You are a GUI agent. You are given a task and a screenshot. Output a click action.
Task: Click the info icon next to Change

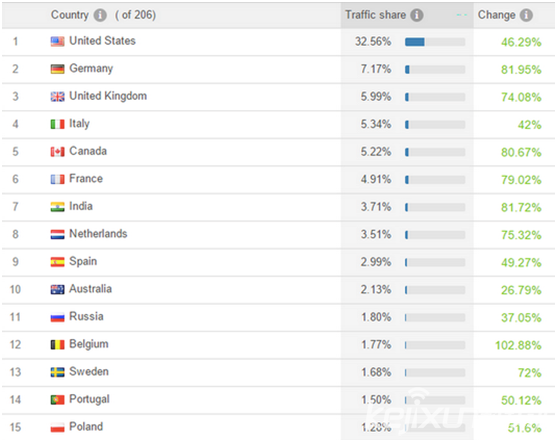click(x=526, y=15)
